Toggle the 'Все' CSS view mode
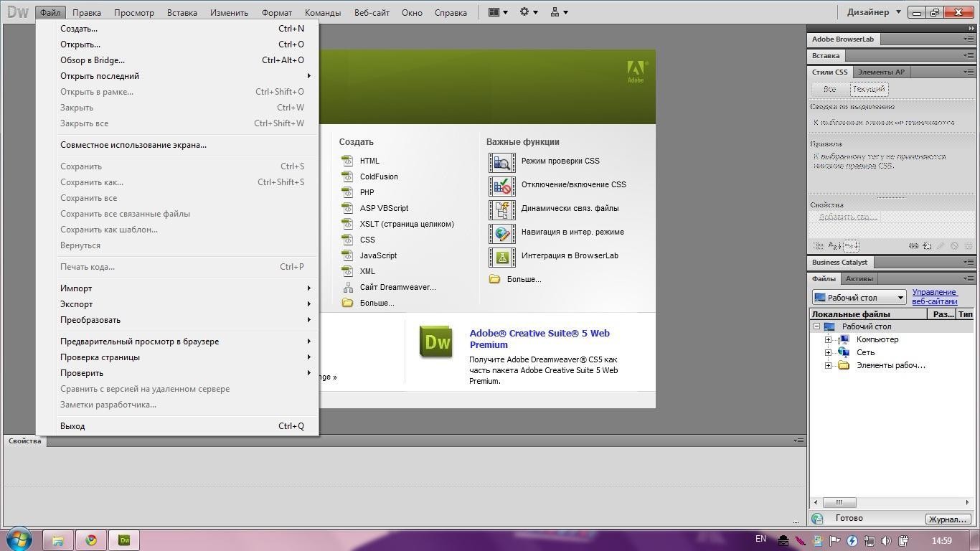 [x=830, y=89]
